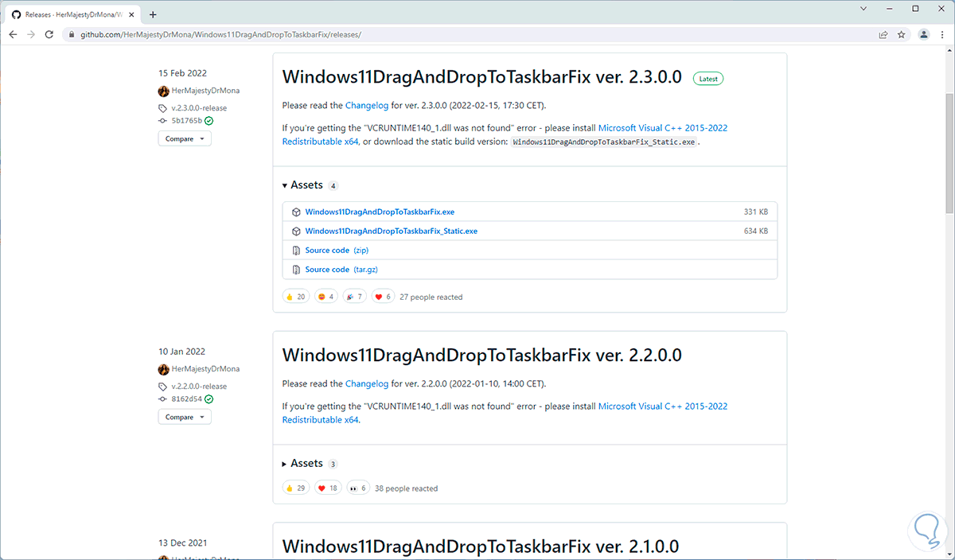Open Visual C++ Redistributable link in 2.3.0.0 notes
The image size is (955, 560).
coord(505,134)
